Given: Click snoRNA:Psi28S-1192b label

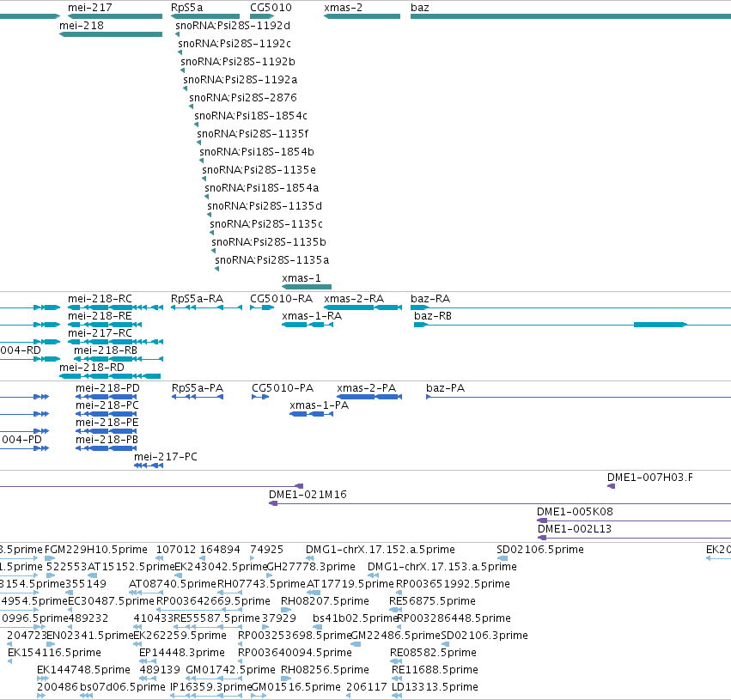Looking at the screenshot, I should point(238,62).
